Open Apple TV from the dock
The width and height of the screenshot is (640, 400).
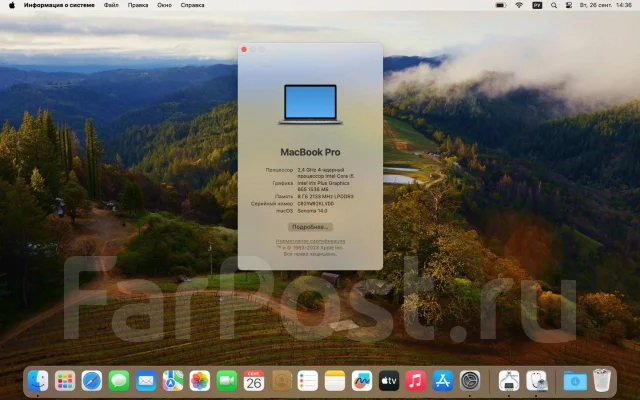click(x=389, y=381)
